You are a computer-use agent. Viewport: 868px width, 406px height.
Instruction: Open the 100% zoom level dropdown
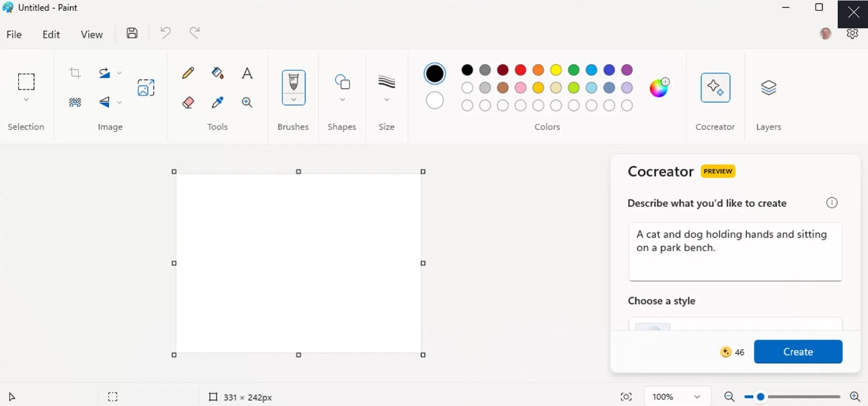678,397
